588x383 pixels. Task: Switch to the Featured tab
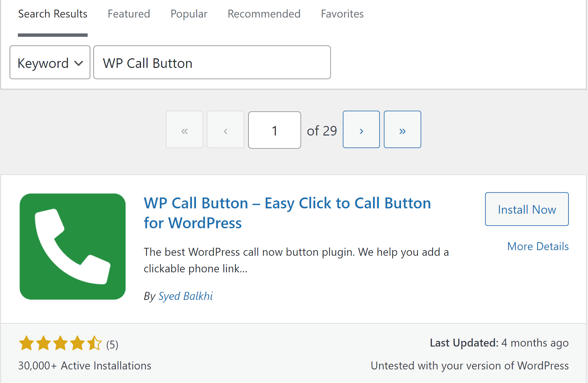click(x=129, y=14)
